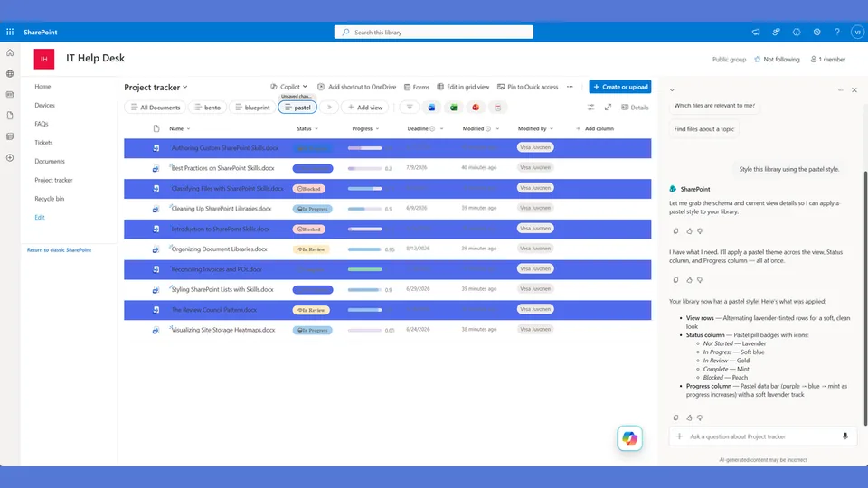Expand the Project tracker title dropdown
Image resolution: width=868 pixels, height=488 pixels.
184,87
